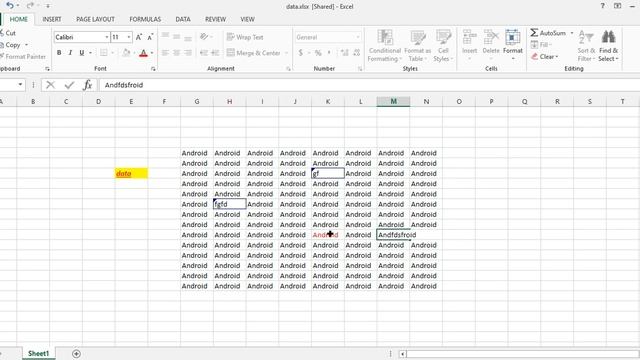Image resolution: width=640 pixels, height=360 pixels.
Task: Click the horizontal scrollbar left arrow
Action: [x=402, y=354]
